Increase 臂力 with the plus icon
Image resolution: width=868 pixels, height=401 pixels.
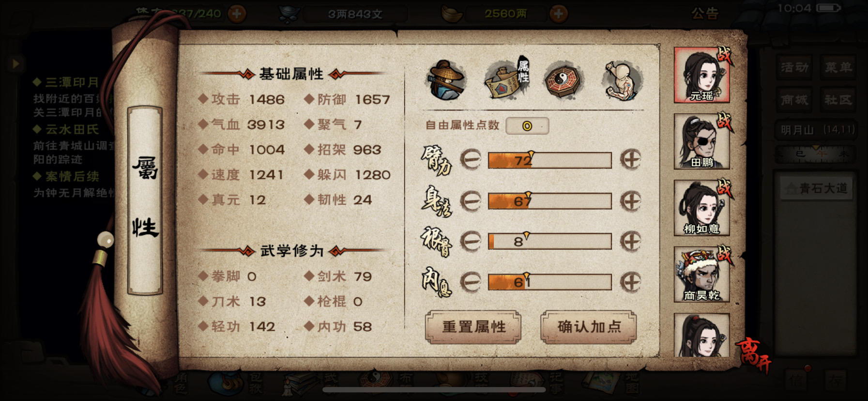(x=630, y=159)
